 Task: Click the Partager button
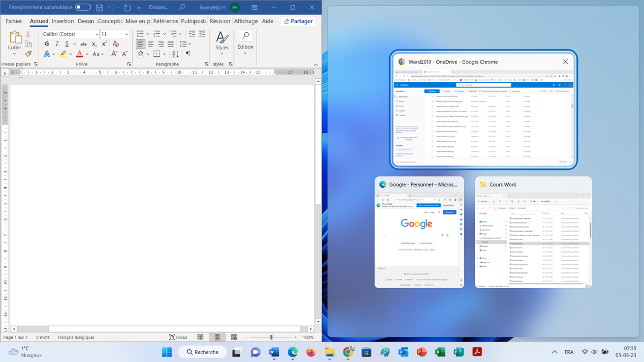(x=298, y=21)
